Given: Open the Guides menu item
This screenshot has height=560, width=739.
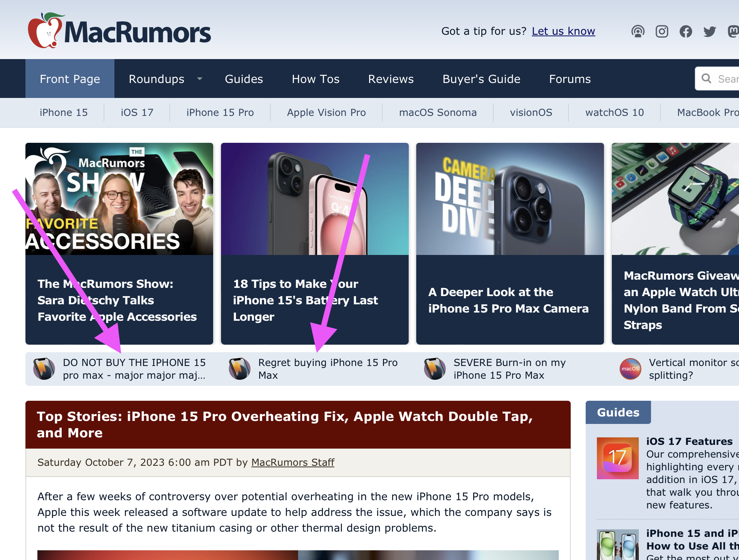Looking at the screenshot, I should click(244, 79).
